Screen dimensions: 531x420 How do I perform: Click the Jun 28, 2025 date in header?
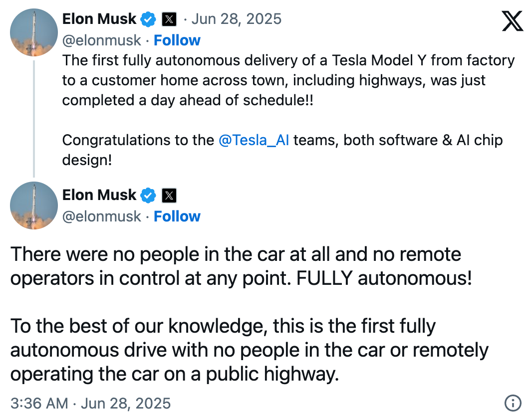[237, 19]
